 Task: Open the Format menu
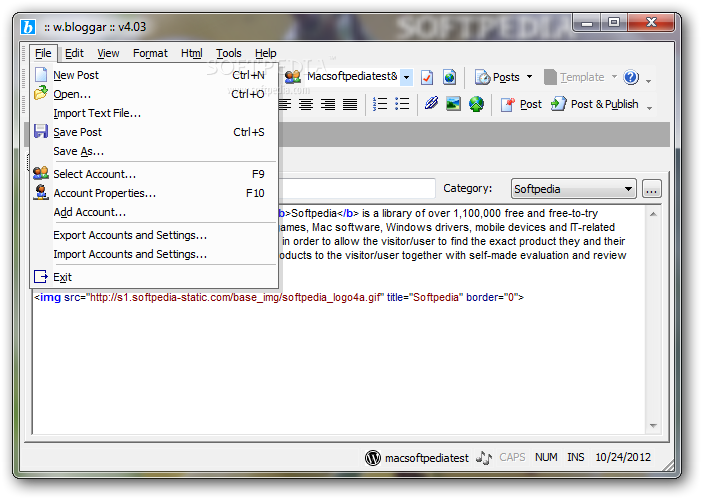click(150, 53)
